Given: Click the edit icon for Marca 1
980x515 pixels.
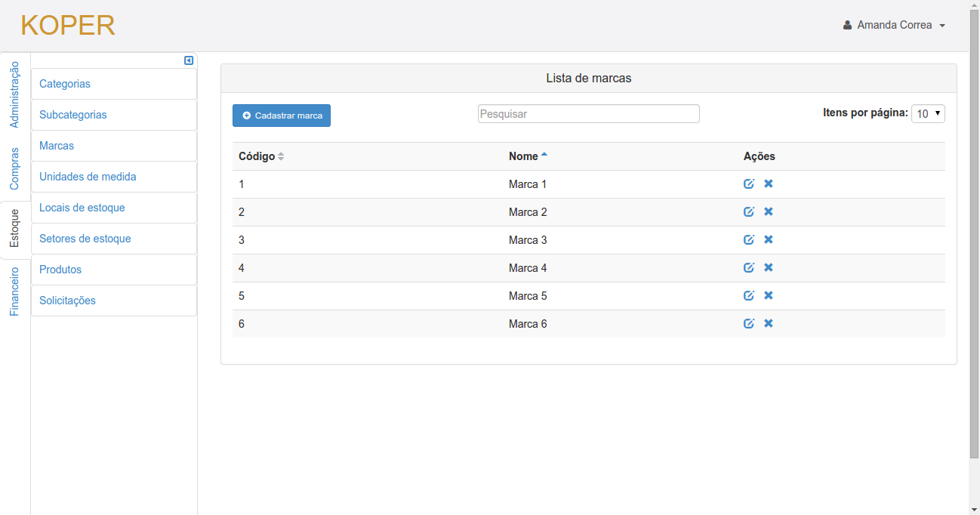Looking at the screenshot, I should [749, 184].
